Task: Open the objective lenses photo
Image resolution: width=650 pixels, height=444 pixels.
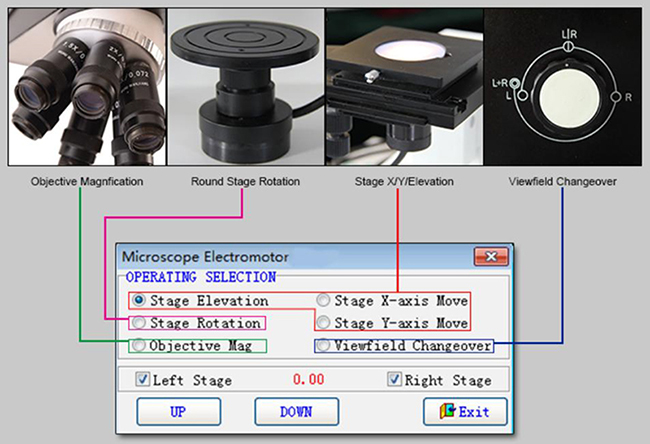Action: (87, 87)
